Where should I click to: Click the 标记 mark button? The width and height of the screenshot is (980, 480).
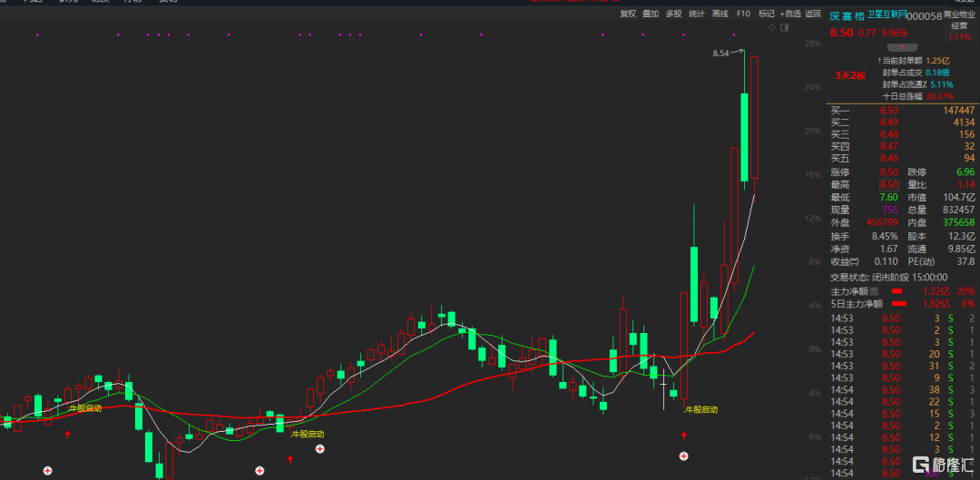pyautogui.click(x=766, y=14)
